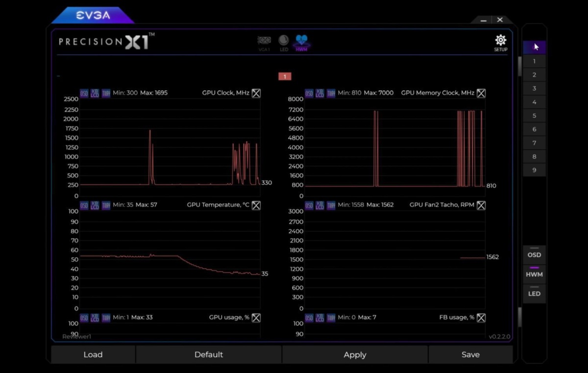The height and width of the screenshot is (373, 588).
Task: Toggle TRAY icon for FB usage graph
Action: pos(331,318)
